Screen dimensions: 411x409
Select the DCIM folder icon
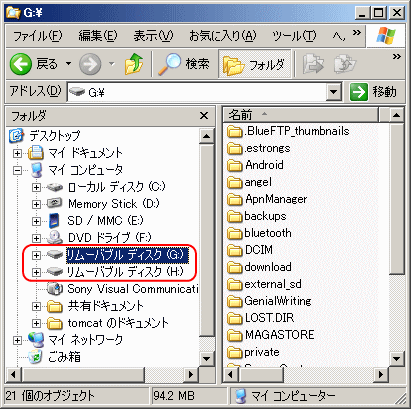pyautogui.click(x=235, y=250)
